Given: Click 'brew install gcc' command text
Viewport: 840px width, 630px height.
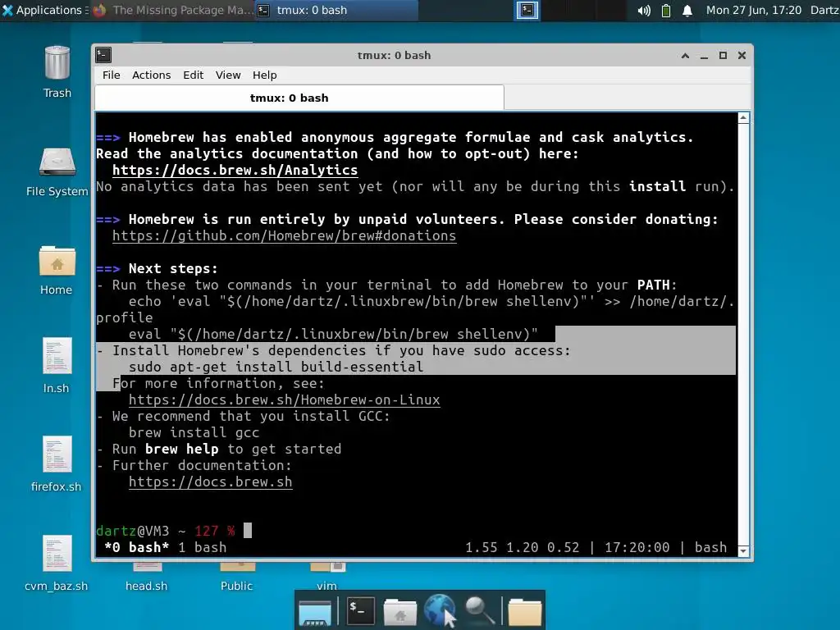Looking at the screenshot, I should tap(194, 433).
